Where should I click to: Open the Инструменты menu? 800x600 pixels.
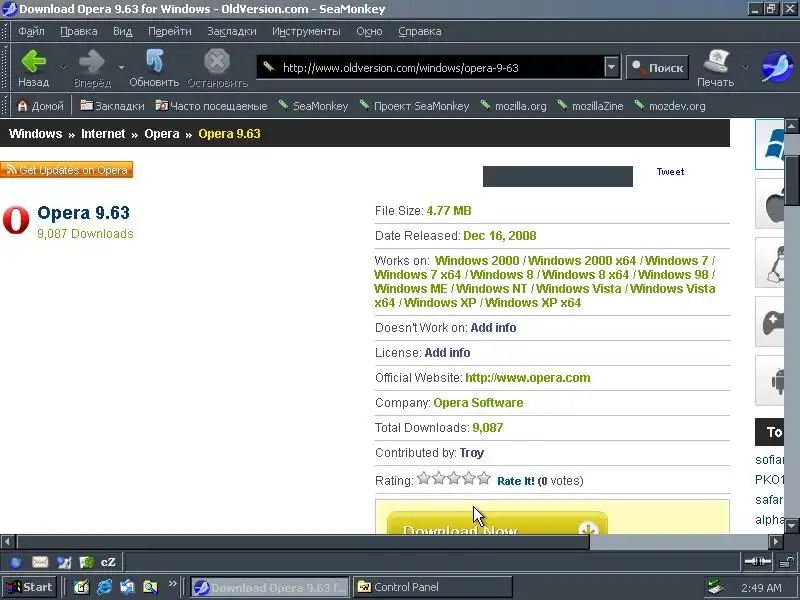[306, 31]
